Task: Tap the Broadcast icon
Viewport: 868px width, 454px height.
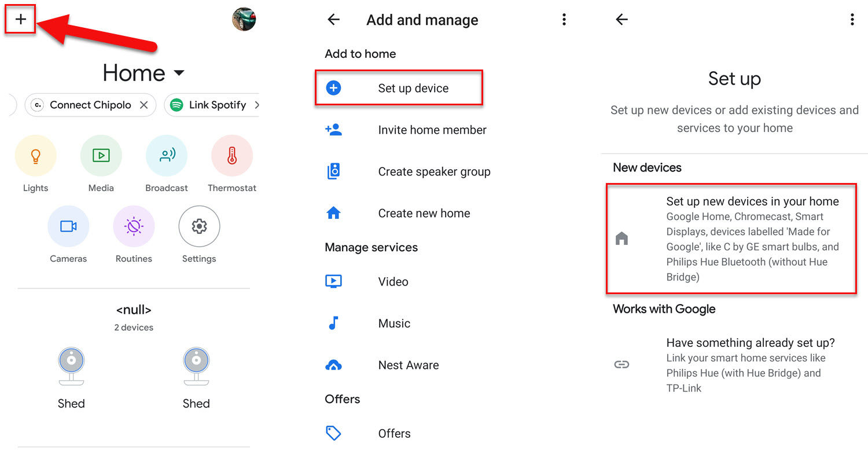Action: coord(167,156)
